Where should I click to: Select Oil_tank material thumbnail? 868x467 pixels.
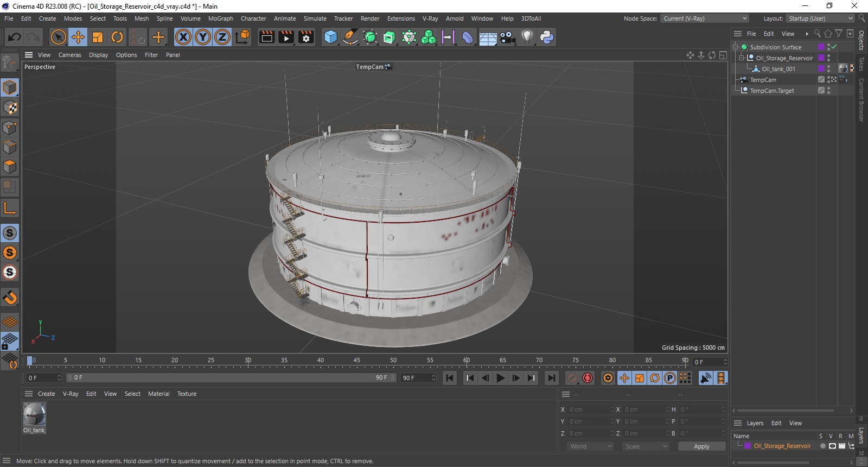pyautogui.click(x=34, y=414)
